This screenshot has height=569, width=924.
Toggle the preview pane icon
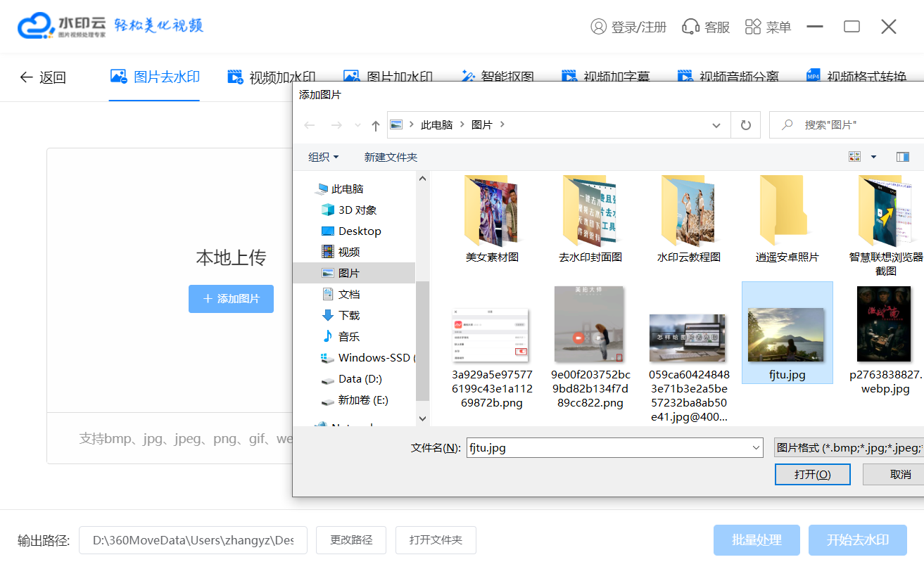tap(903, 157)
